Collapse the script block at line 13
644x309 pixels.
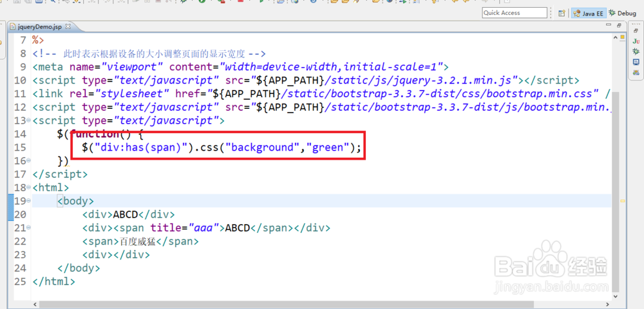coord(28,120)
